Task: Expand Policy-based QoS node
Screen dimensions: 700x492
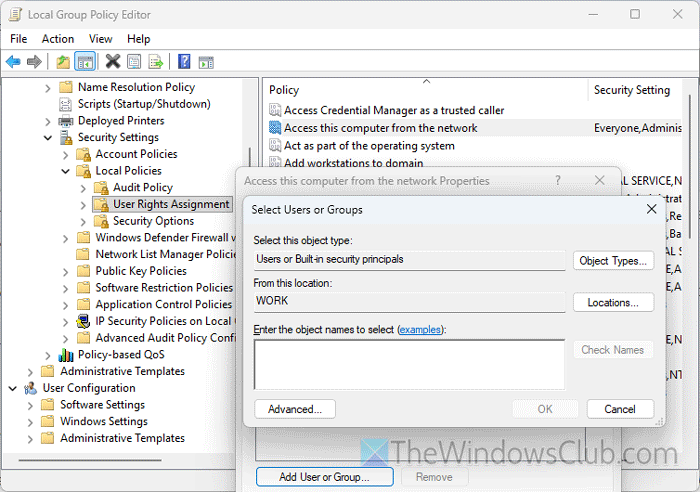Action: click(x=48, y=355)
